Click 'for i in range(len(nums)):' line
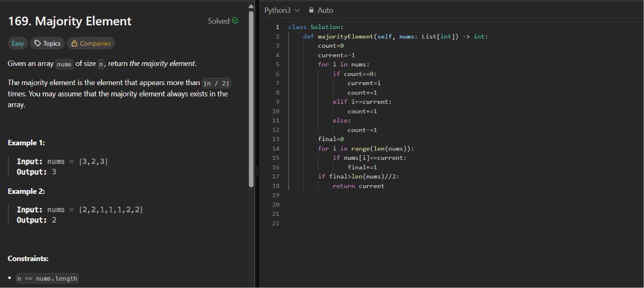 [x=366, y=149]
